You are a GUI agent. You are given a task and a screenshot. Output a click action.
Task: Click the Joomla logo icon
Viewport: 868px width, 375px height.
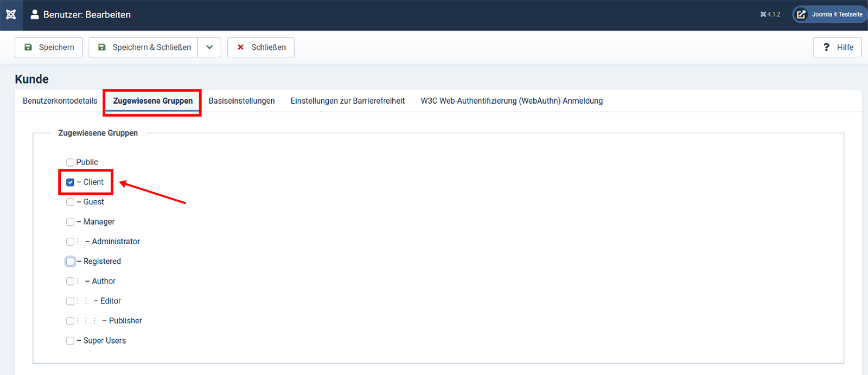pyautogui.click(x=11, y=15)
